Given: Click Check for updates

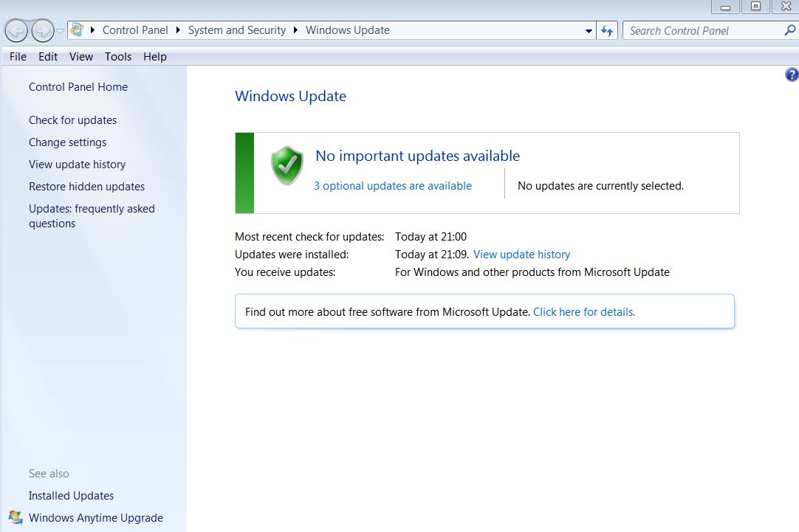Looking at the screenshot, I should 73,120.
